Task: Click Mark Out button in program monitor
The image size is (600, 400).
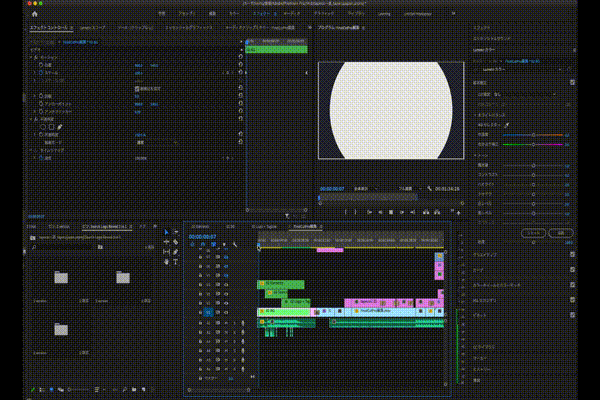Action: point(355,212)
